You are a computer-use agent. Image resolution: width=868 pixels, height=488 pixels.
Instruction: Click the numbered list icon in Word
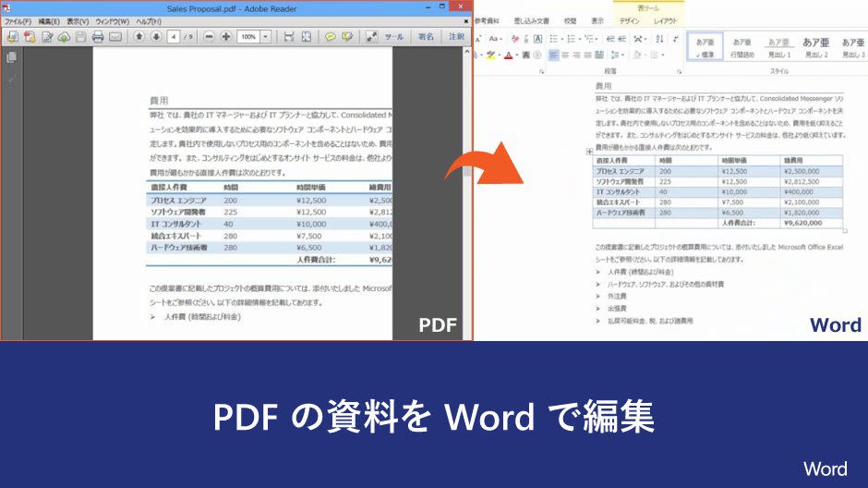[x=571, y=39]
